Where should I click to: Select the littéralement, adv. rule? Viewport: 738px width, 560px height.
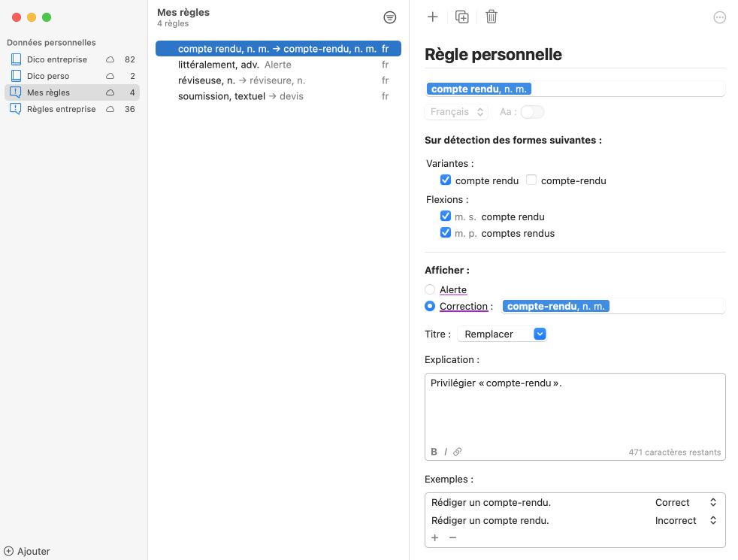pos(219,65)
